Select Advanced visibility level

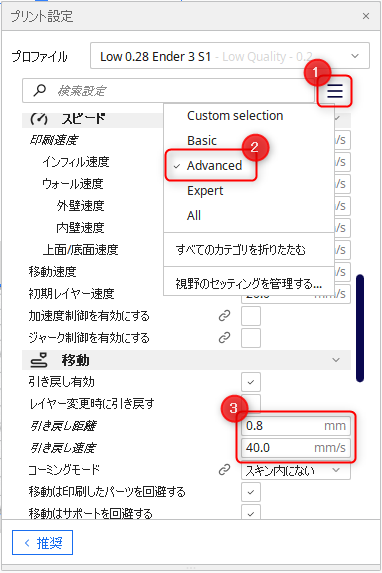click(214, 166)
